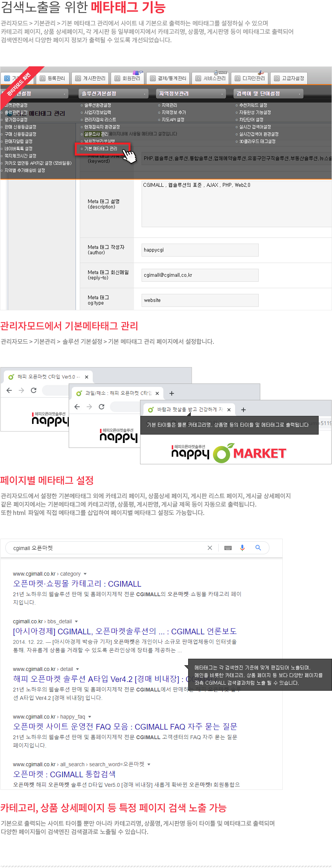Open 구매 신용등급설정 link
Image resolution: width=332 pixels, height=868 pixels.
[x=20, y=134]
